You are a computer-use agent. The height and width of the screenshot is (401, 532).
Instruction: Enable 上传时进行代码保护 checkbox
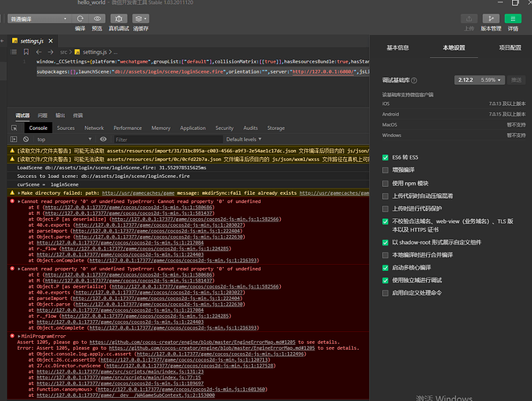[x=385, y=209]
